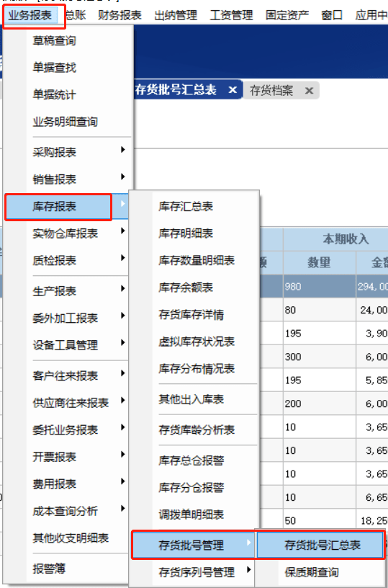Choose 保质期查询 menu entry

(x=312, y=572)
